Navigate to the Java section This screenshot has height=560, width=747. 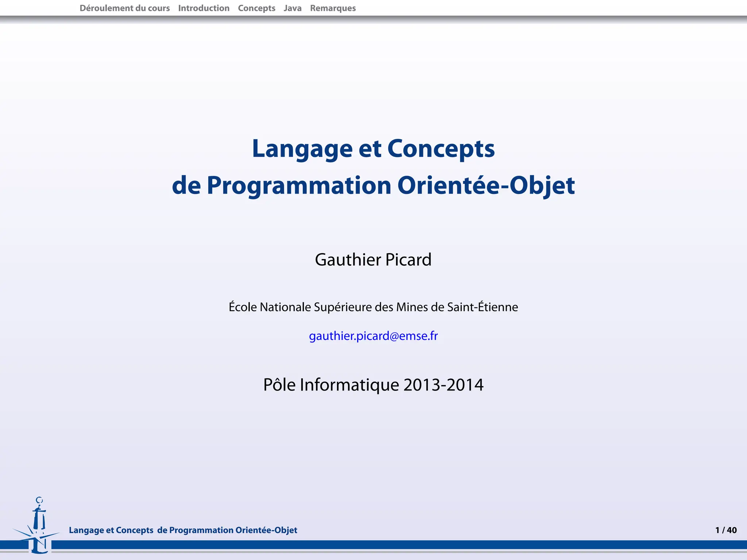[293, 8]
